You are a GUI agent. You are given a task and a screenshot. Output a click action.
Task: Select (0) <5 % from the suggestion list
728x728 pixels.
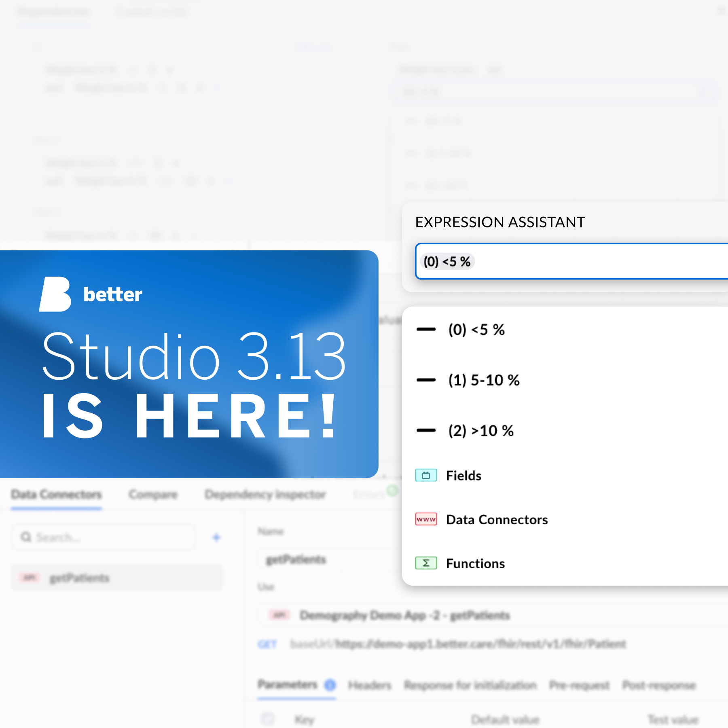point(476,330)
